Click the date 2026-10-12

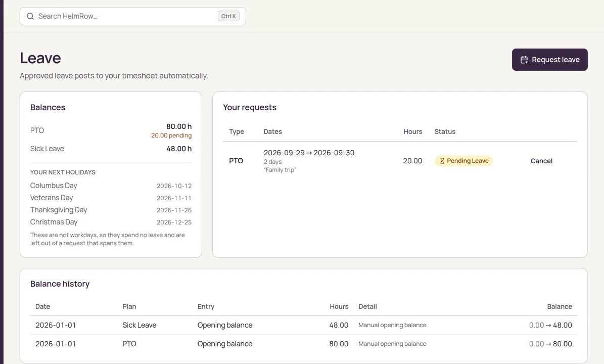(x=174, y=186)
